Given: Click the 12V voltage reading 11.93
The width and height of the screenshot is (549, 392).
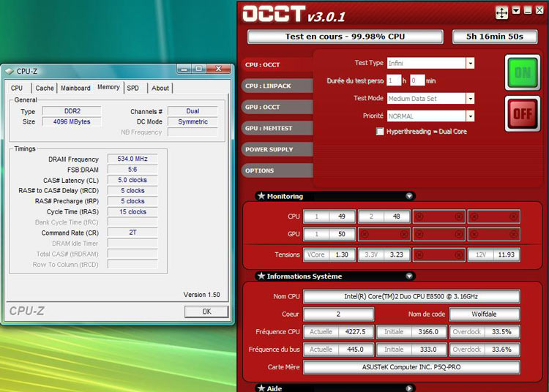Looking at the screenshot, I should point(507,255).
